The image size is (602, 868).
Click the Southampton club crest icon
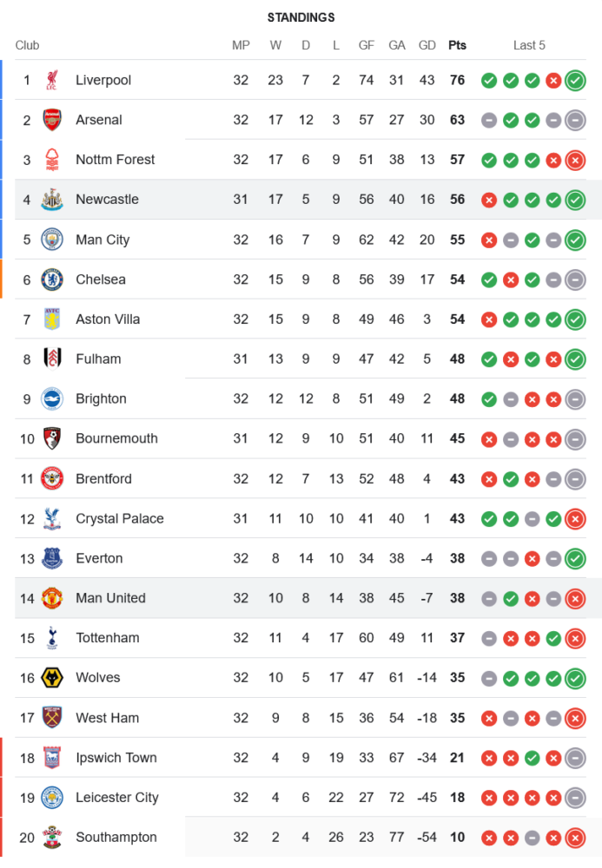coord(52,838)
